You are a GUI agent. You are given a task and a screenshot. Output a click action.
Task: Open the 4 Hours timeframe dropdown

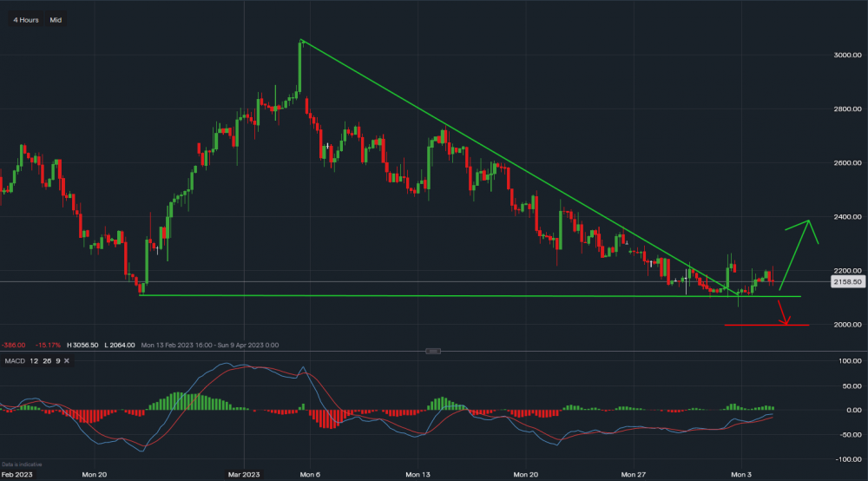(x=25, y=19)
